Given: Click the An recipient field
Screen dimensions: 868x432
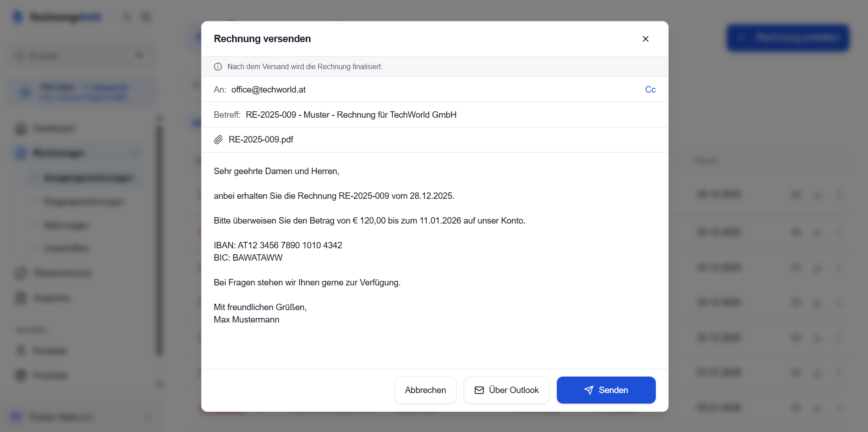Looking at the screenshot, I should point(269,89).
